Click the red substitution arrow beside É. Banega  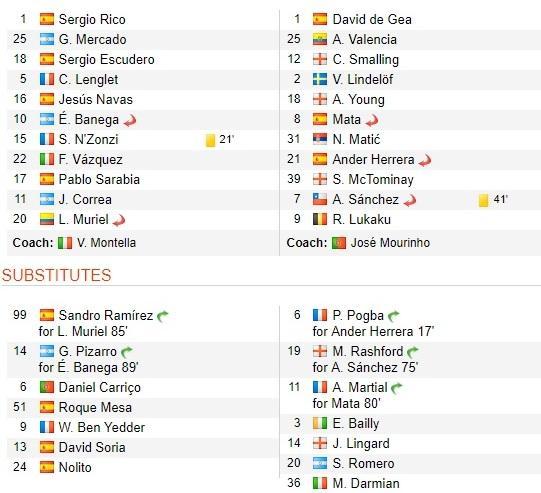tap(130, 120)
